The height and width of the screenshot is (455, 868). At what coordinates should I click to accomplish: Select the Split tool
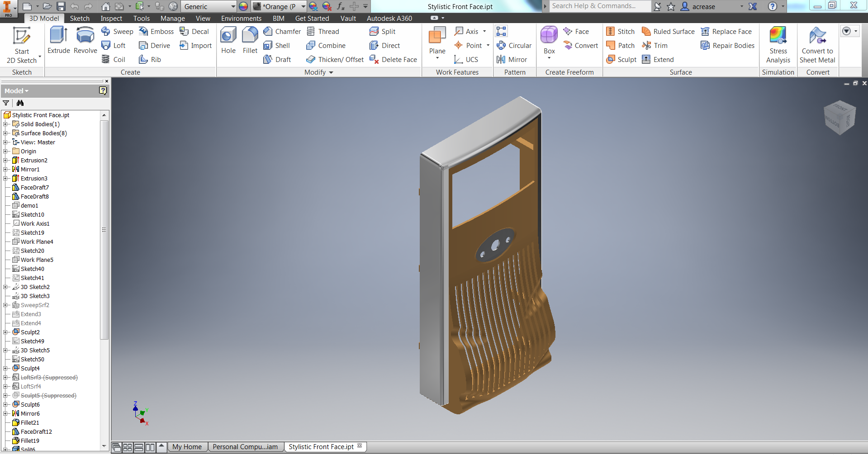pos(382,31)
